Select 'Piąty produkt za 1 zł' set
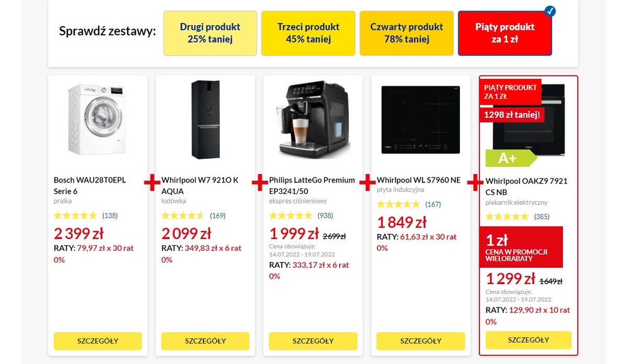 [504, 33]
